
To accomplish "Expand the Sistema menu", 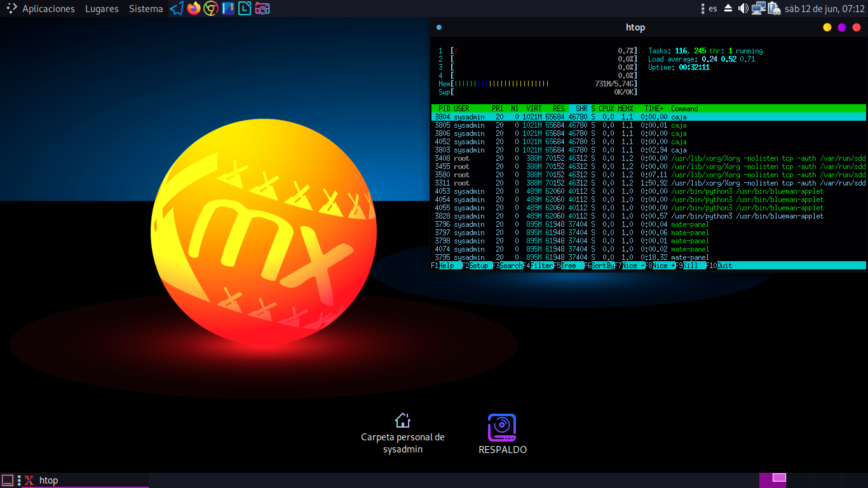I will pyautogui.click(x=146, y=9).
